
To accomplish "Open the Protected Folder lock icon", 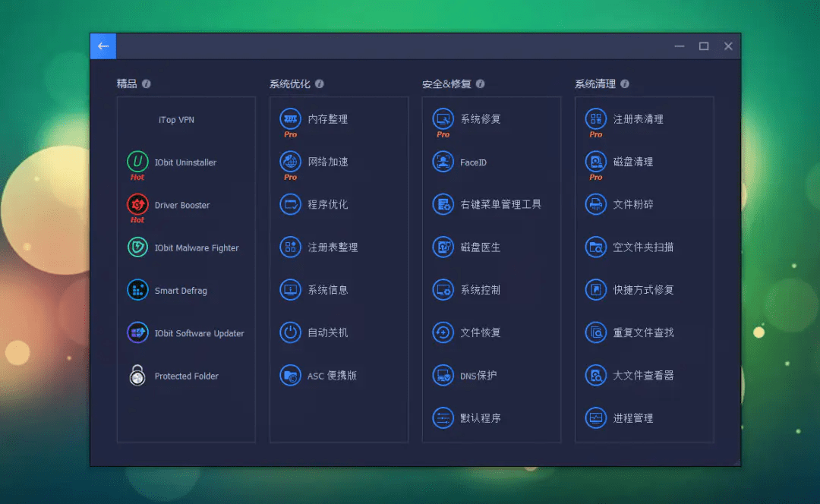I will pyautogui.click(x=137, y=375).
